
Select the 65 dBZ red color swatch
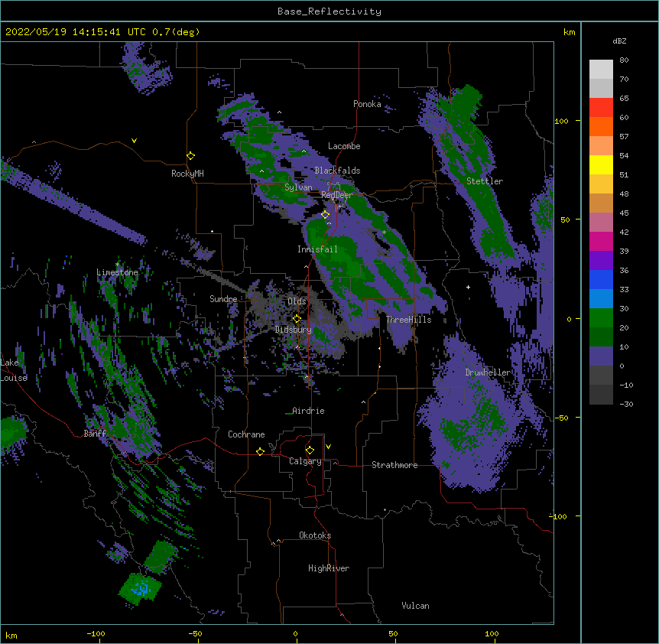tap(601, 108)
